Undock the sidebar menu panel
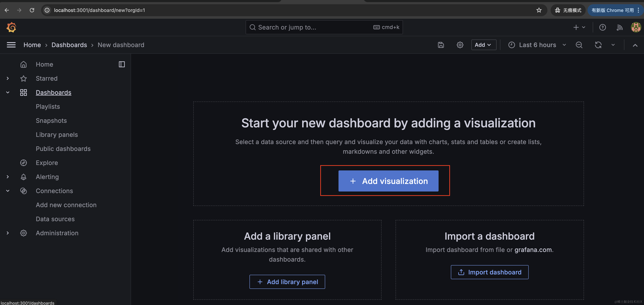Viewport: 644px width, 305px height. point(121,64)
